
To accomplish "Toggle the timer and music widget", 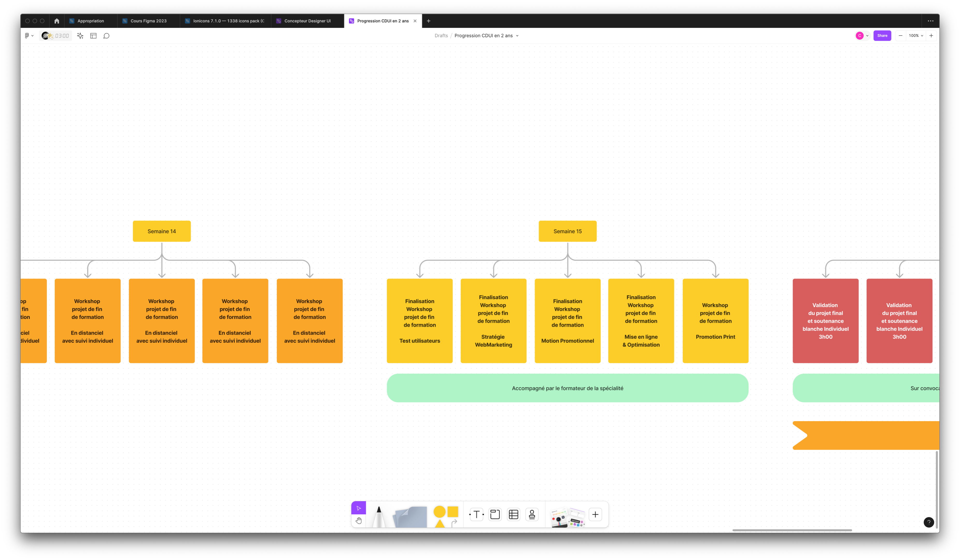I will click(x=56, y=36).
